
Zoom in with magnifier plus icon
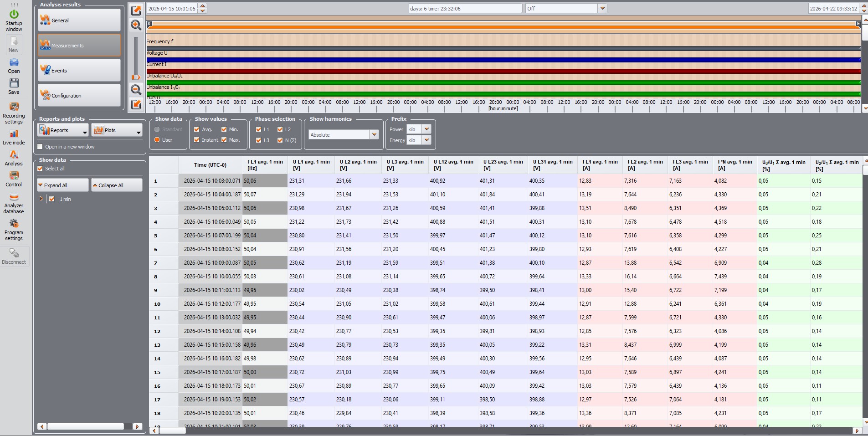click(x=136, y=25)
